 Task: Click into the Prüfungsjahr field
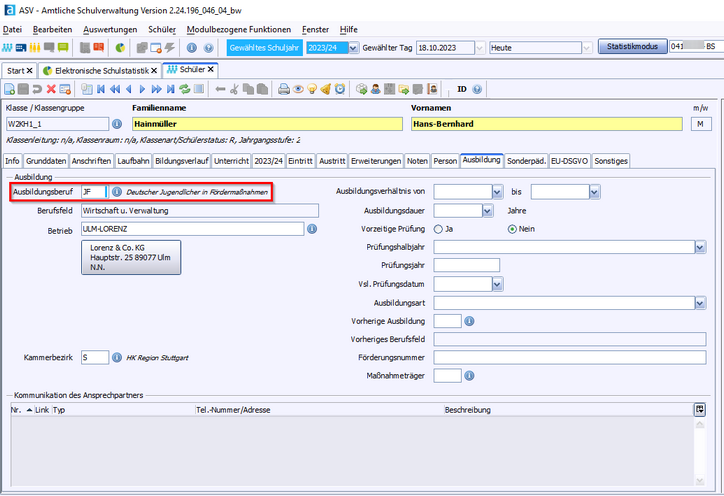467,265
